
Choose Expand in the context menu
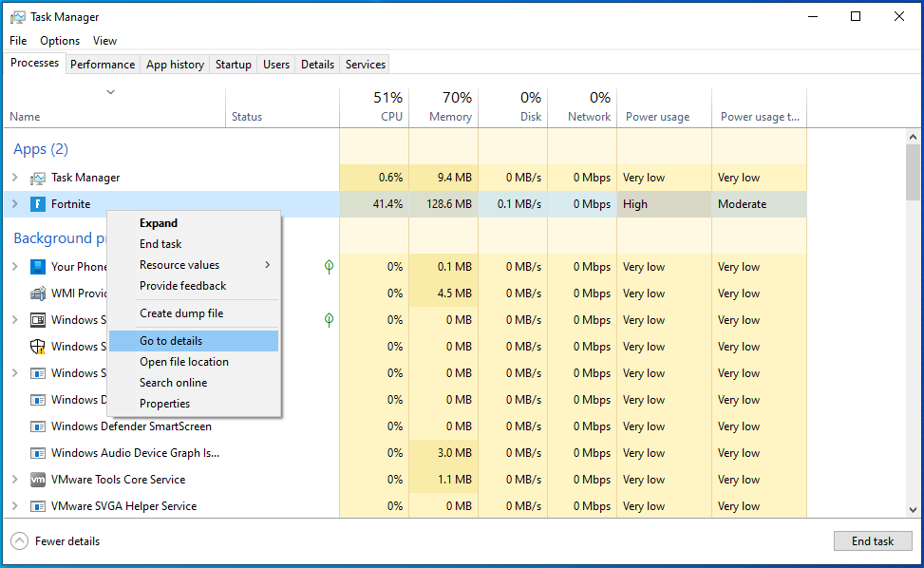194,223
